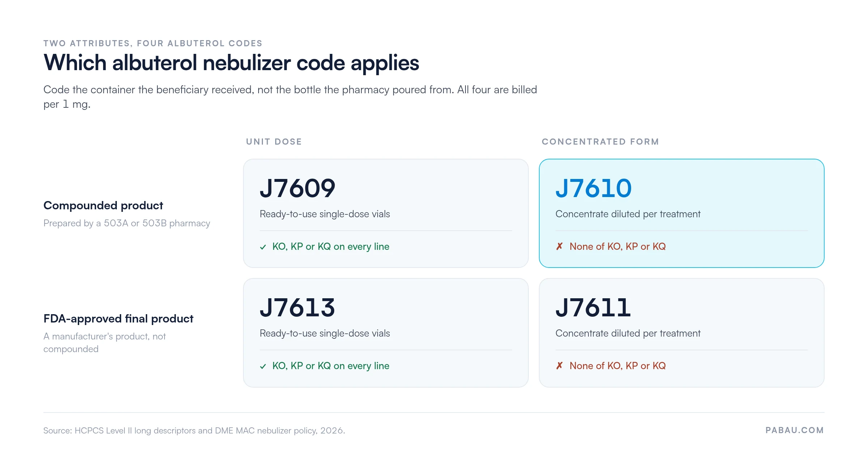
Task: Click the J7609 code heading
Action: pos(297,188)
